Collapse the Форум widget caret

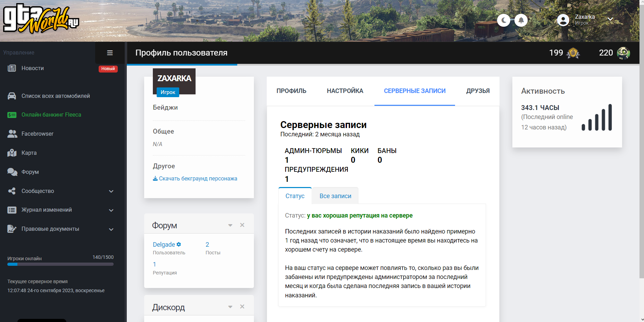(x=230, y=225)
